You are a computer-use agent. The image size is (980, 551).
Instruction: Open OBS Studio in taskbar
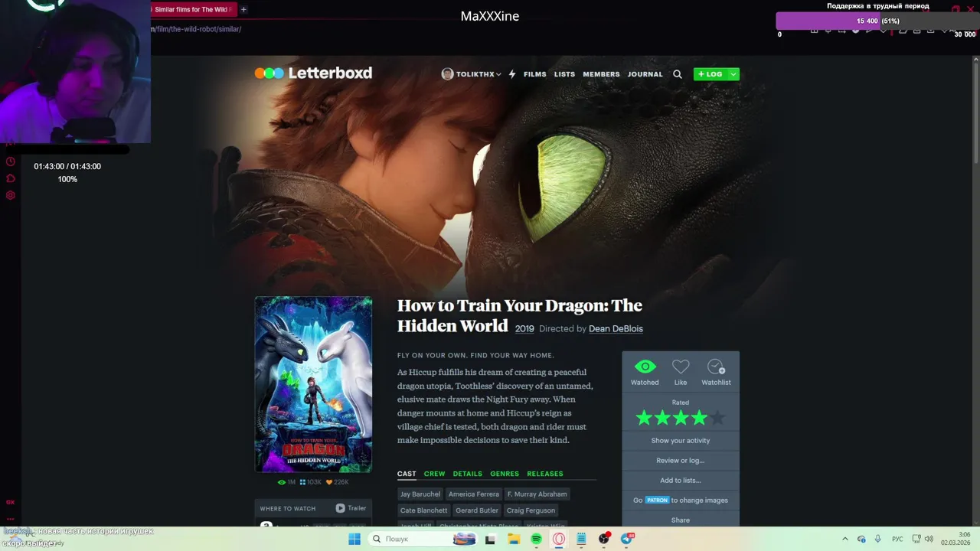(604, 540)
